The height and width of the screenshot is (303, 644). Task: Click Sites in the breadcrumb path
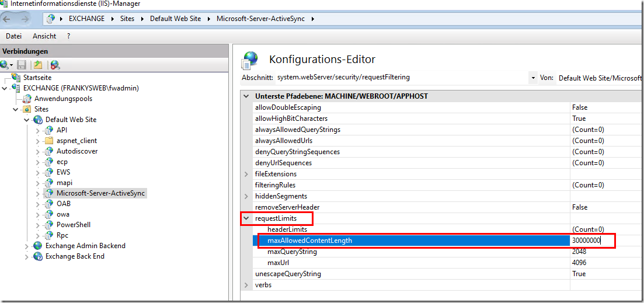point(127,19)
